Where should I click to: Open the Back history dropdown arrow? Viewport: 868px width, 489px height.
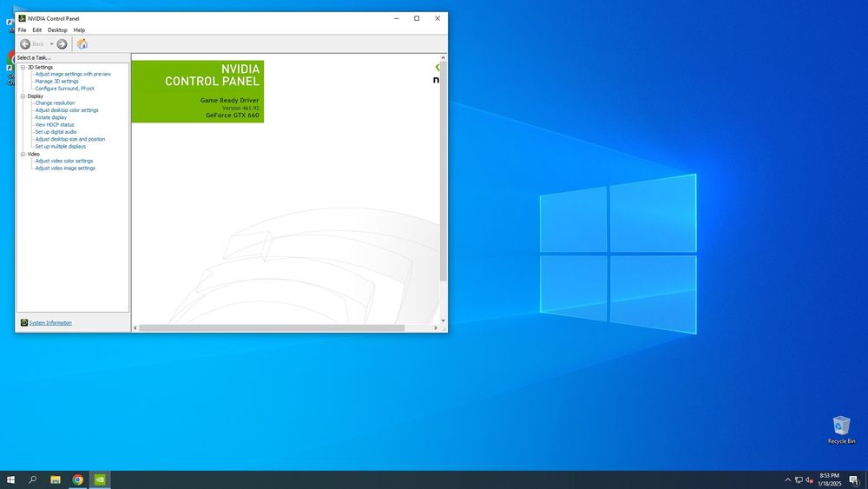51,43
